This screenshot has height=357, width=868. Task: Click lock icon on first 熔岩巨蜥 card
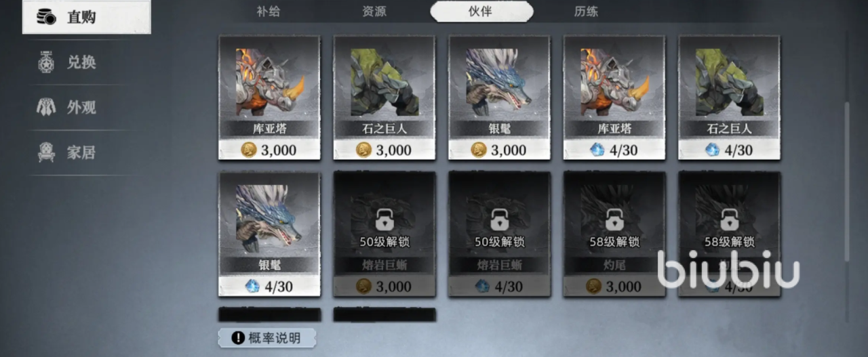[384, 219]
